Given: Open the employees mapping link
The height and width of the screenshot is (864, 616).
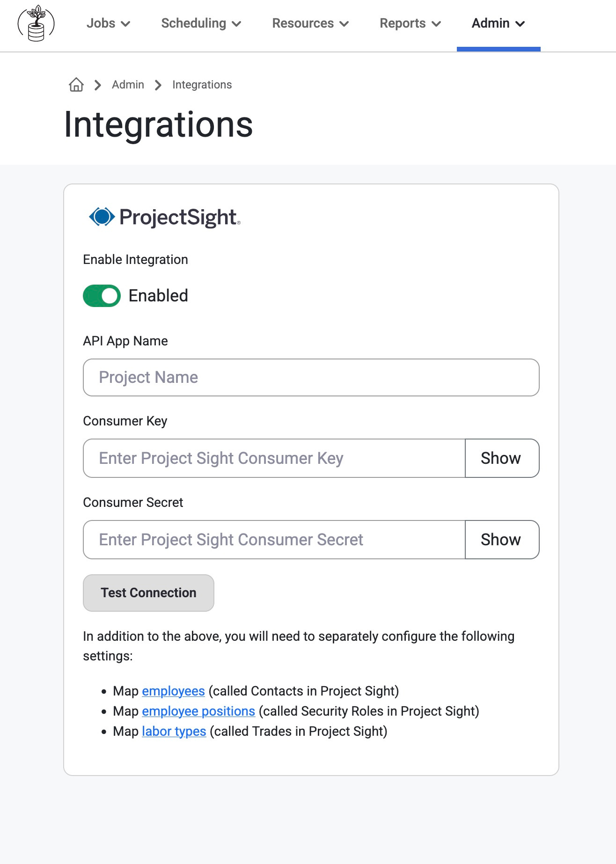Looking at the screenshot, I should click(173, 691).
